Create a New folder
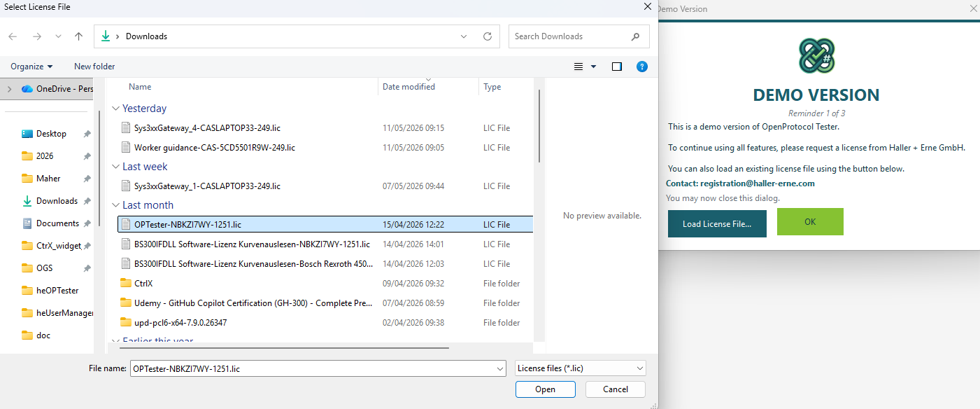980x409 pixels. (x=94, y=67)
